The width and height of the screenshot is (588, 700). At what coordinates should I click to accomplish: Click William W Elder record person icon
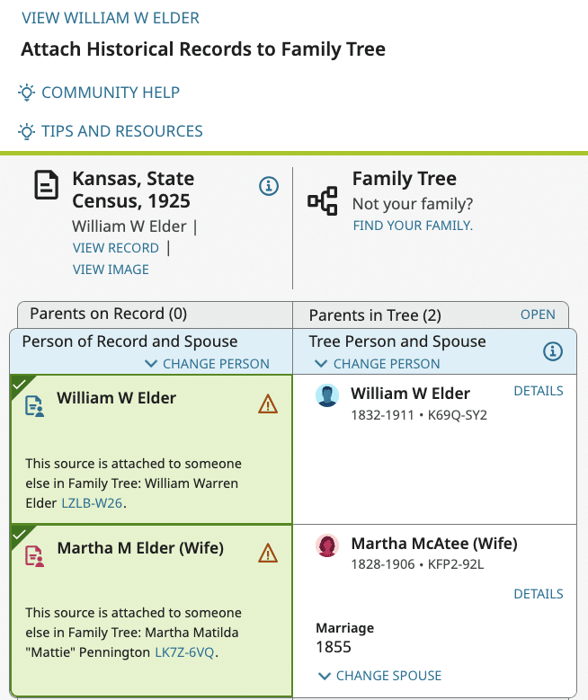coord(35,405)
